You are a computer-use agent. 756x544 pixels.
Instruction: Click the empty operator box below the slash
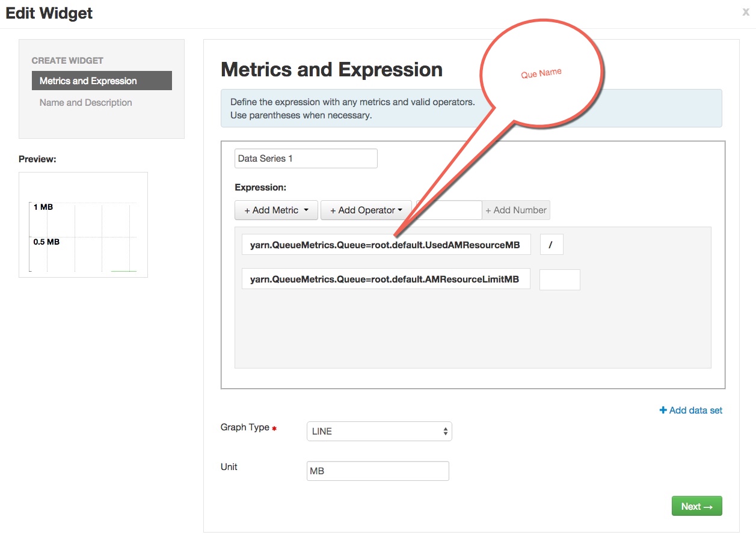tap(559, 279)
